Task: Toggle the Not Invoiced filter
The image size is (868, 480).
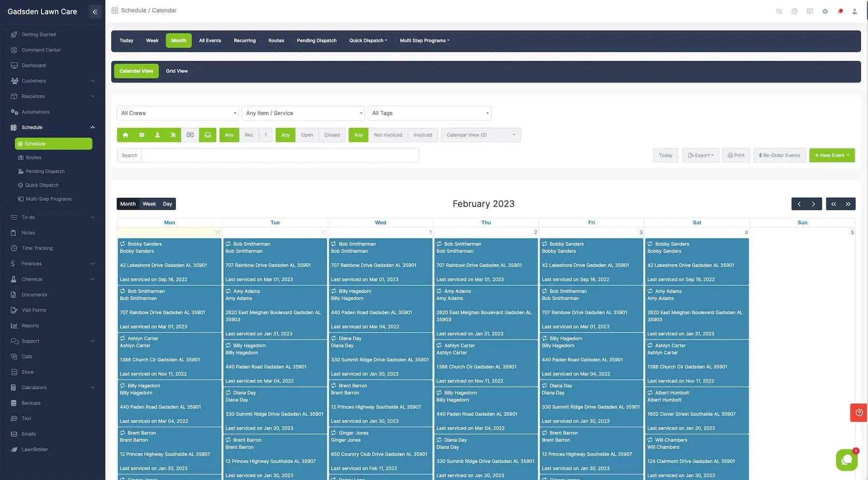Action: pos(388,135)
